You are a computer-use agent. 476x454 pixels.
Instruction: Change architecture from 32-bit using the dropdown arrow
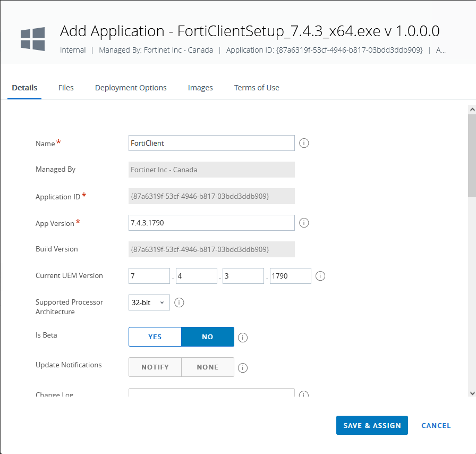tap(162, 302)
